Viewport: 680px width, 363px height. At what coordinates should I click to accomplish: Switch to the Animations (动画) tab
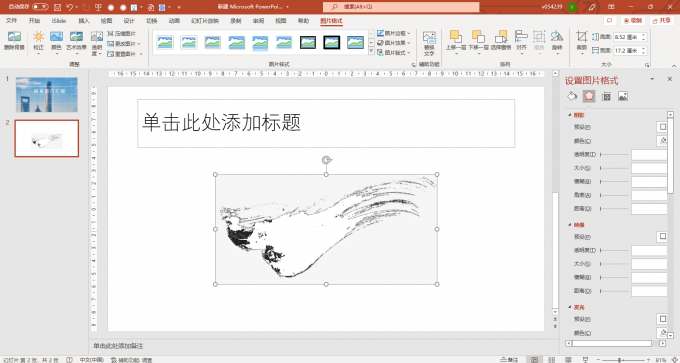click(174, 20)
